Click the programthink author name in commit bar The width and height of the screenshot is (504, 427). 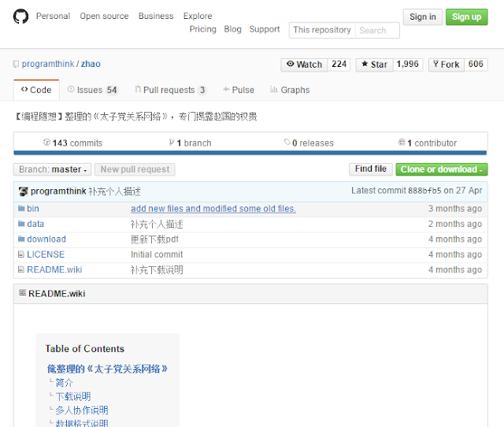click(x=58, y=191)
